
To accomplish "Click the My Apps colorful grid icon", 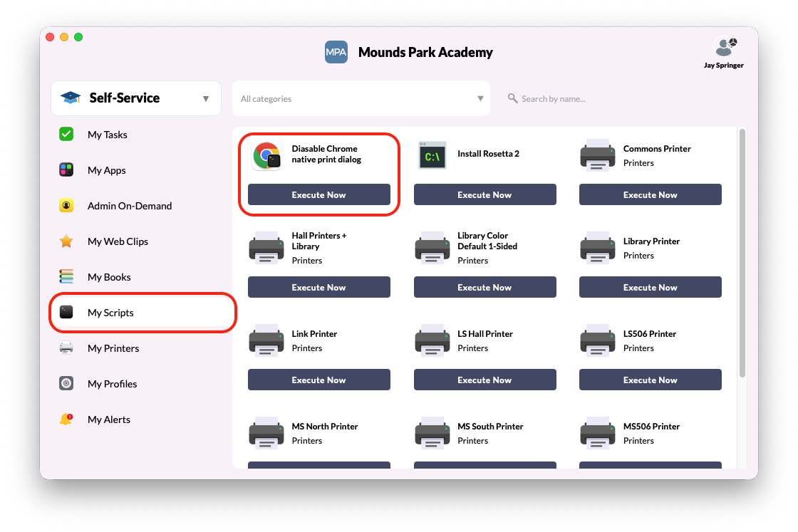I will [x=66, y=170].
